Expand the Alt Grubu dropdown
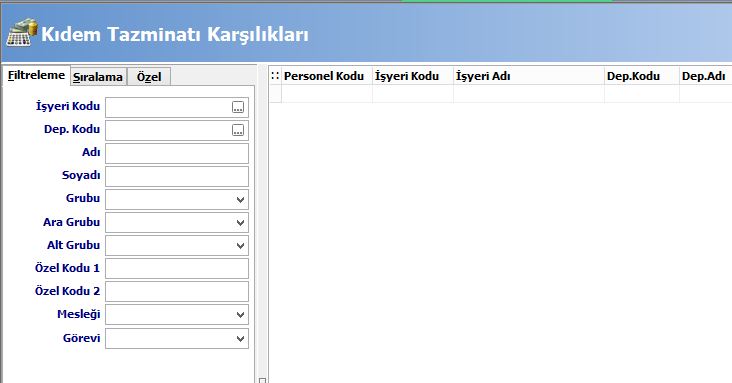This screenshot has width=732, height=383. click(240, 246)
